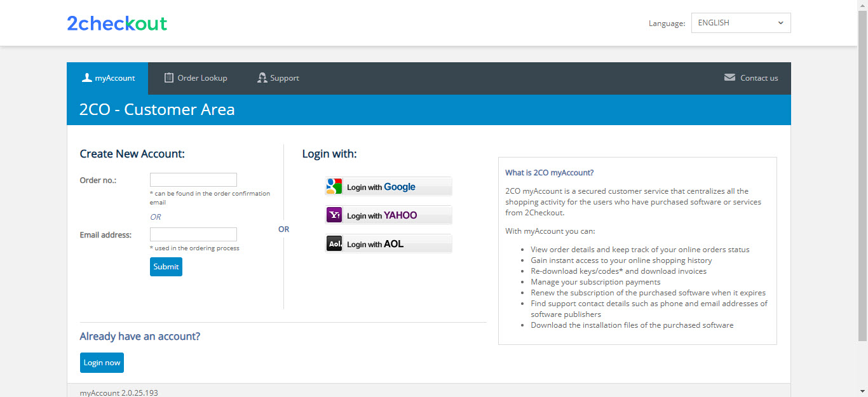
Task: Click 'Manage your subscription payments' bullet
Action: 595,282
